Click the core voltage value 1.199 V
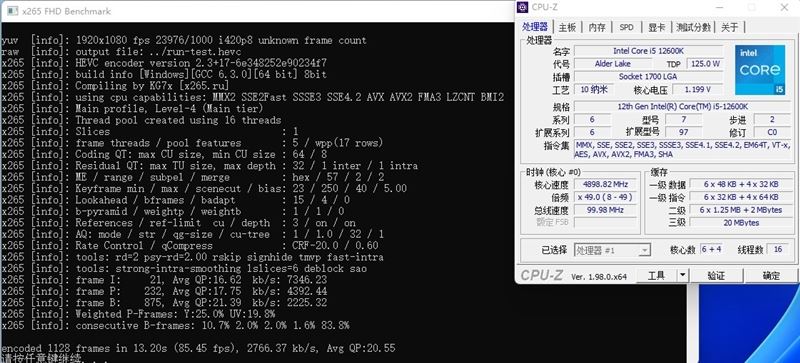The width and height of the screenshot is (800, 363). pos(698,89)
